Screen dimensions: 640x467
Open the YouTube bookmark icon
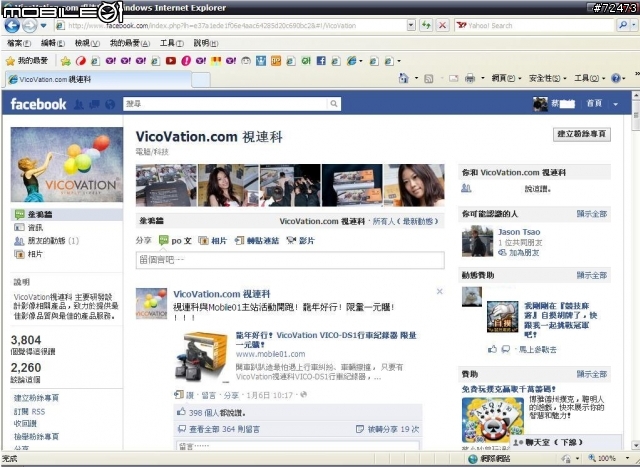[171, 61]
